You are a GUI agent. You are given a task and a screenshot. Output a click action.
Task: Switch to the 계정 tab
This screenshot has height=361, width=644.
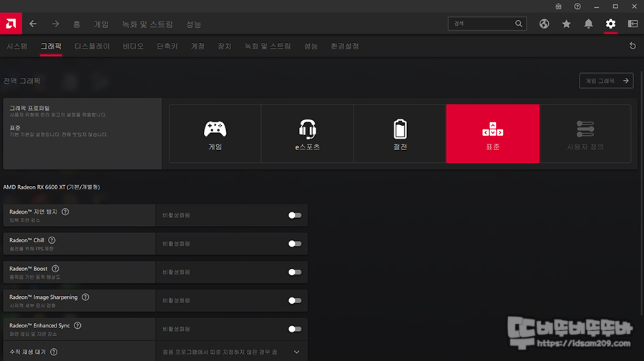pos(197,46)
